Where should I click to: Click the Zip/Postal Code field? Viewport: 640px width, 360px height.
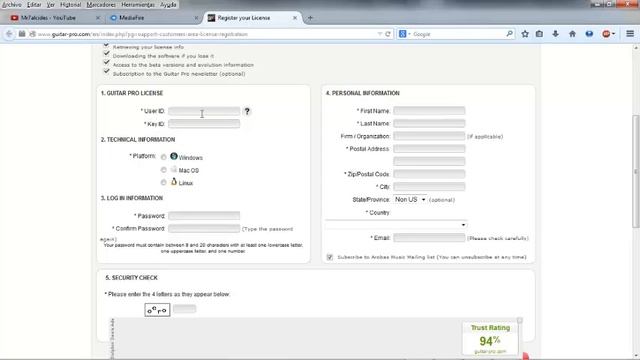[x=429, y=174]
